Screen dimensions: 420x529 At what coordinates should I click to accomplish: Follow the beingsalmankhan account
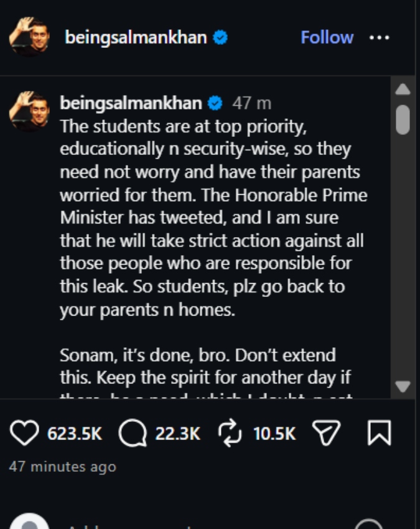[327, 37]
